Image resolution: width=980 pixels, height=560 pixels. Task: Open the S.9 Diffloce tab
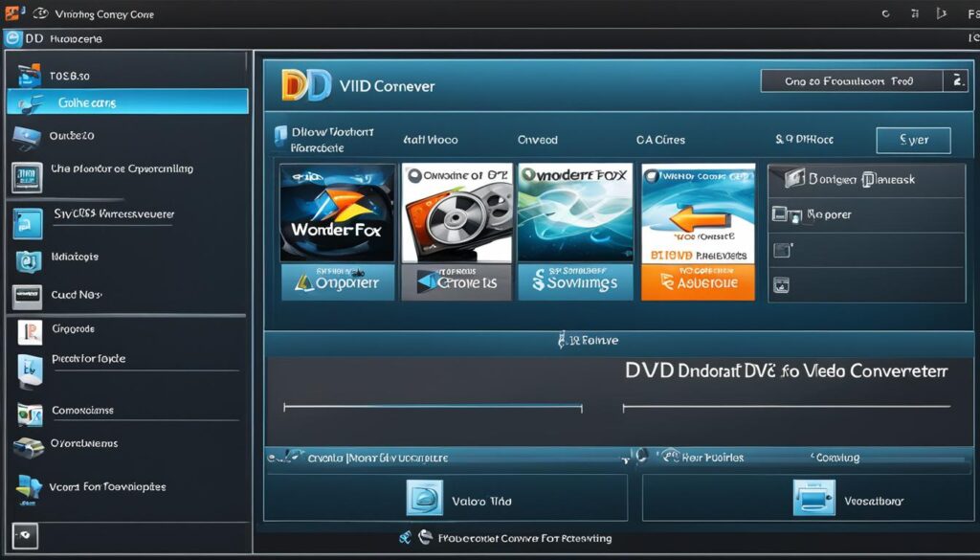[804, 140]
